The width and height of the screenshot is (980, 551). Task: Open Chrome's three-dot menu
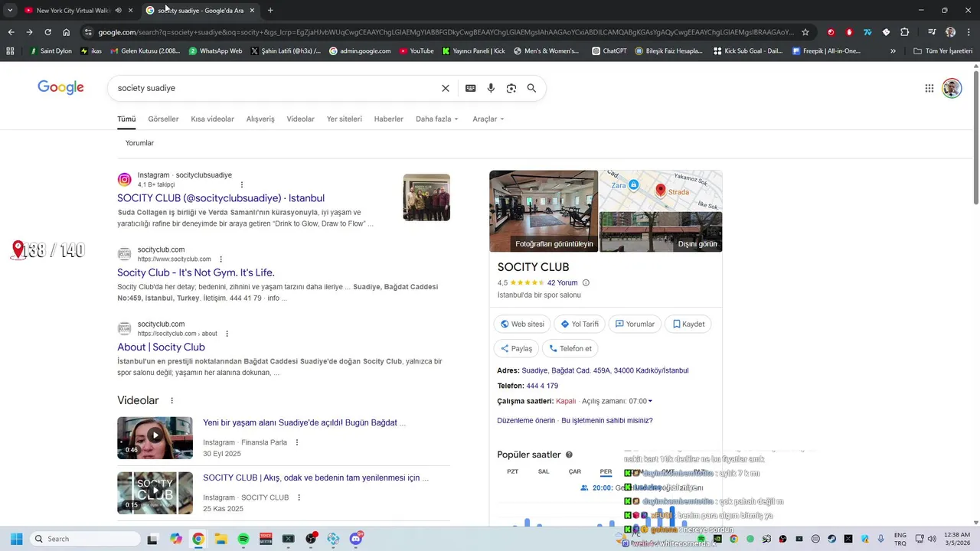[968, 32]
